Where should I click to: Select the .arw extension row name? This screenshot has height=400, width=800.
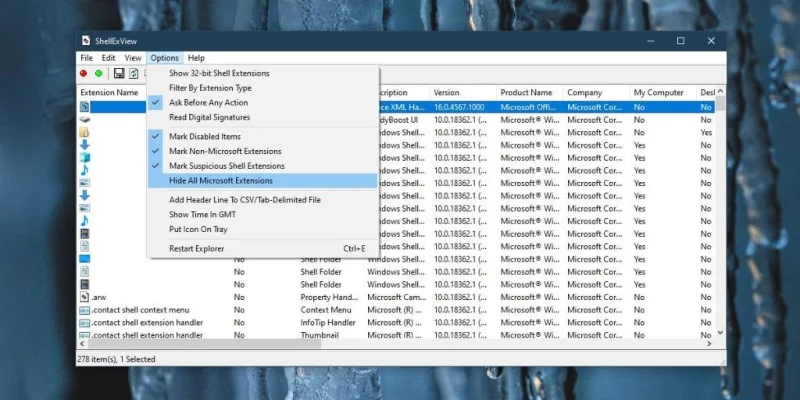point(99,297)
